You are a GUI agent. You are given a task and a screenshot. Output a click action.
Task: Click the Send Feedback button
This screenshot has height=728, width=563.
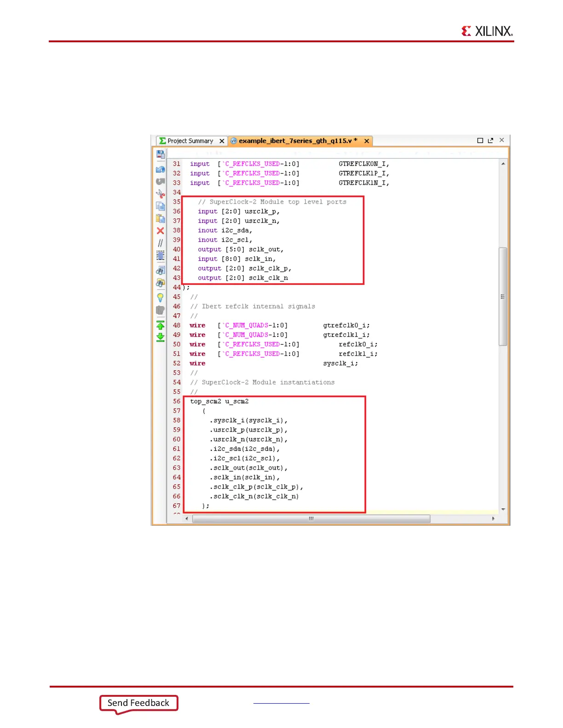point(138,703)
